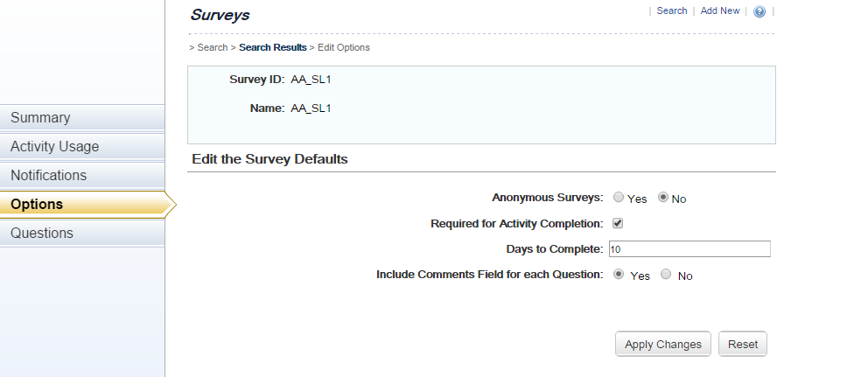Click the Reset button

[x=742, y=344]
